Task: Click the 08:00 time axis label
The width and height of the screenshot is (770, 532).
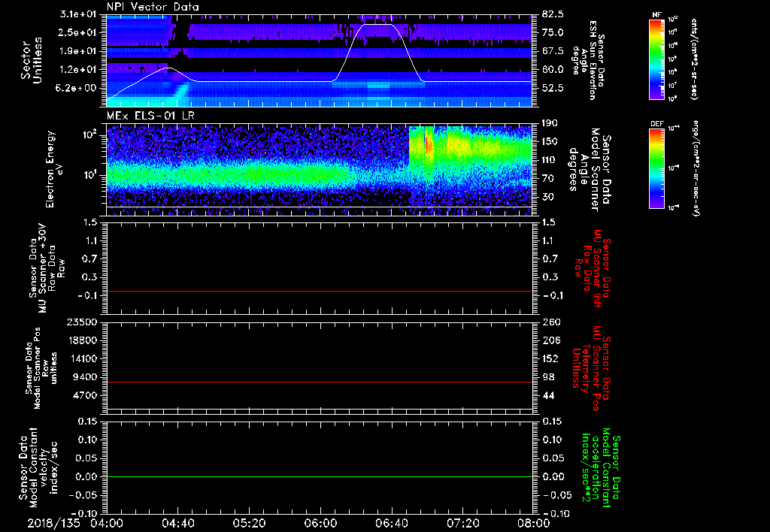Action: click(x=534, y=523)
